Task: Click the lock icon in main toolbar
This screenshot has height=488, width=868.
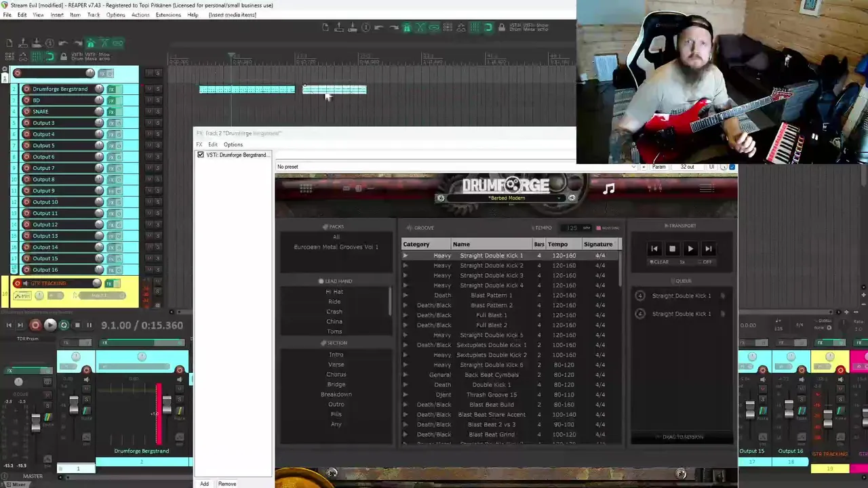Action: point(502,27)
